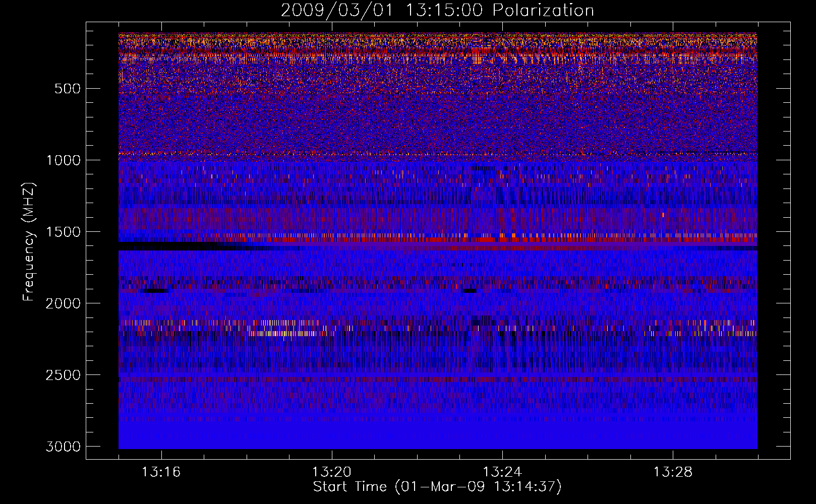The image size is (816, 504).
Task: Click the plot title "2009/03/01 13:15:00 Polarization"
Action: coord(437,11)
